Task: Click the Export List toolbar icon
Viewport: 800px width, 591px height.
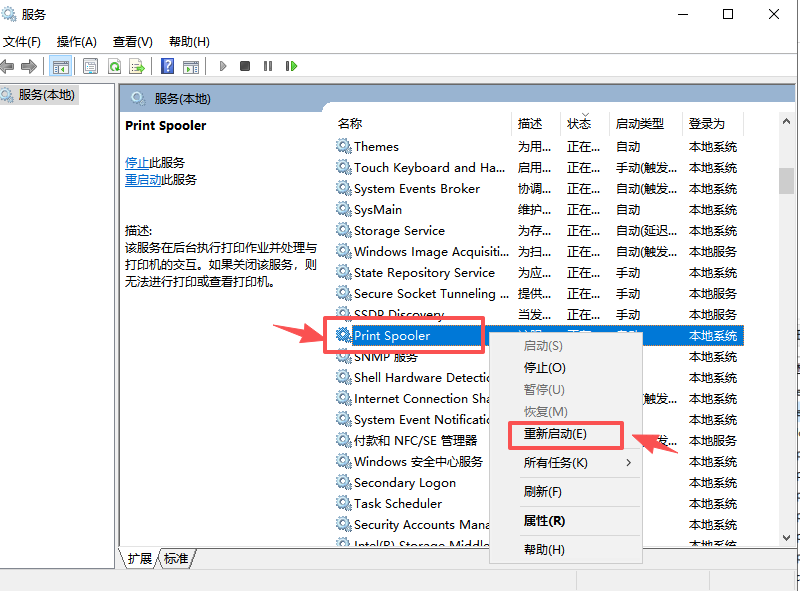Action: tap(137, 66)
